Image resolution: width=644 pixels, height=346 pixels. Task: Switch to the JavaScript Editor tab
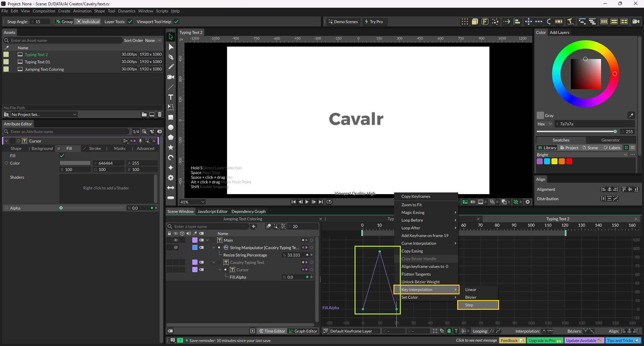point(212,212)
